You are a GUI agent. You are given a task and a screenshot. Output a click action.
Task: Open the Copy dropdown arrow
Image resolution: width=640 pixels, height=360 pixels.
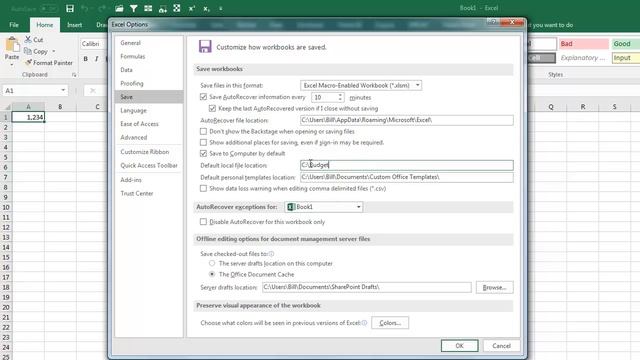pos(54,51)
